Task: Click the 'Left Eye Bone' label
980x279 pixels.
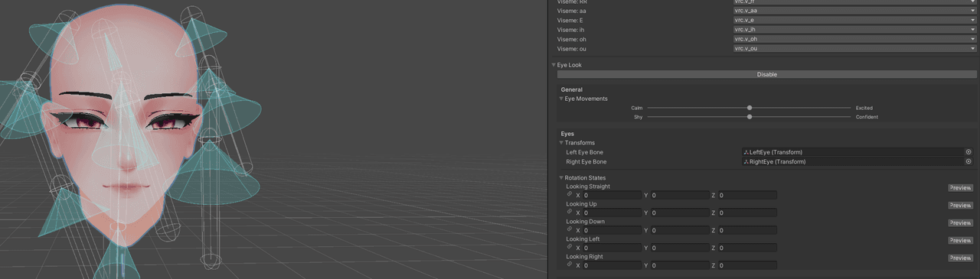Action: pos(584,152)
